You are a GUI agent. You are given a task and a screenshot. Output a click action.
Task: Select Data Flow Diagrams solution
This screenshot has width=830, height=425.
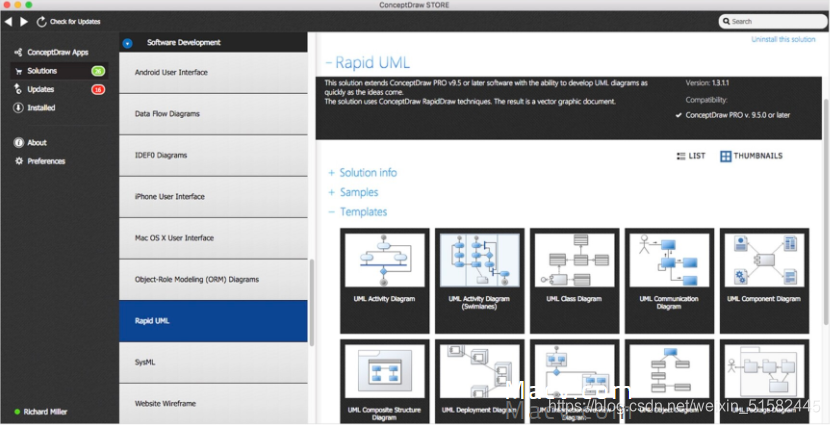[213, 114]
